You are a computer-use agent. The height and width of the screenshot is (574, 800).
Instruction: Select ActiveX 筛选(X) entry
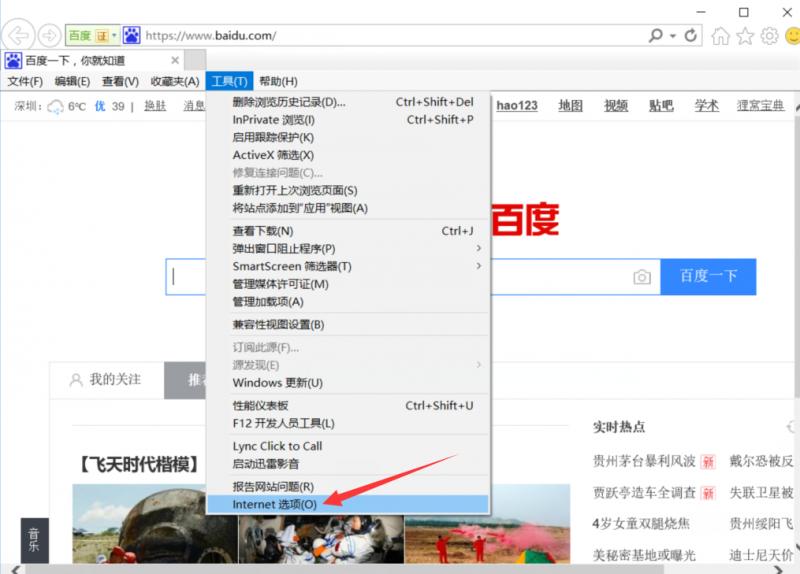348,155
